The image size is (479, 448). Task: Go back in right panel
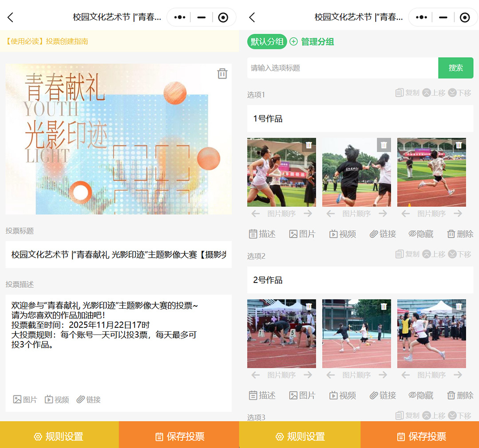pyautogui.click(x=252, y=17)
